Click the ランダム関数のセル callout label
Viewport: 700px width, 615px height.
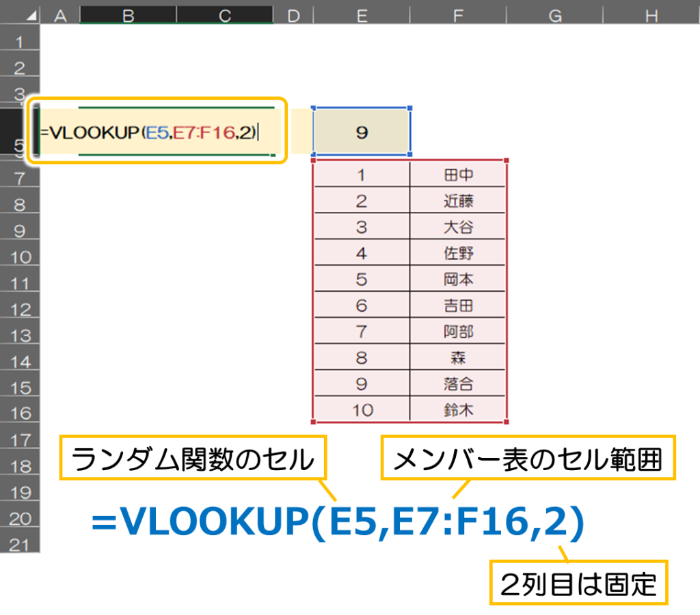click(x=193, y=460)
